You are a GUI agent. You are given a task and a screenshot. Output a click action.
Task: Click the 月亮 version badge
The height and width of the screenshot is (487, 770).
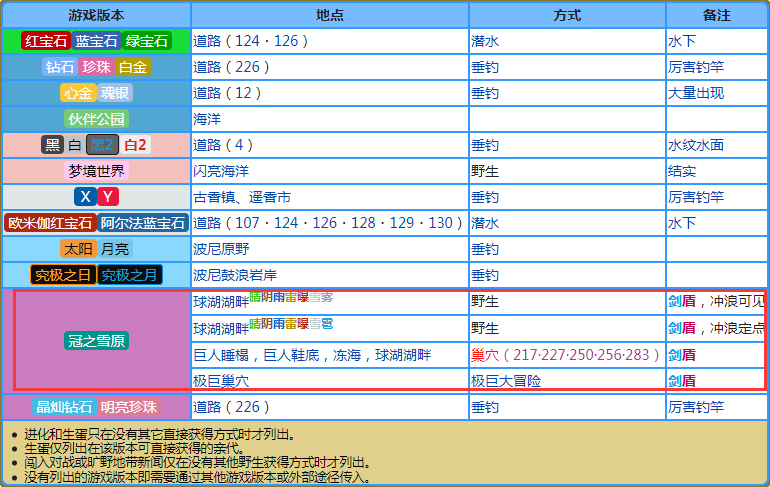[115, 249]
